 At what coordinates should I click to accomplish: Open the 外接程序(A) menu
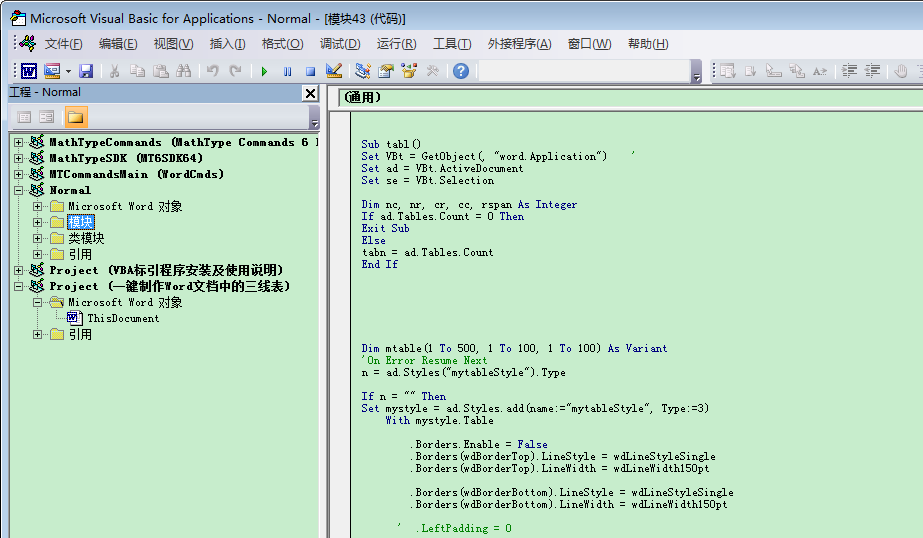pyautogui.click(x=519, y=44)
